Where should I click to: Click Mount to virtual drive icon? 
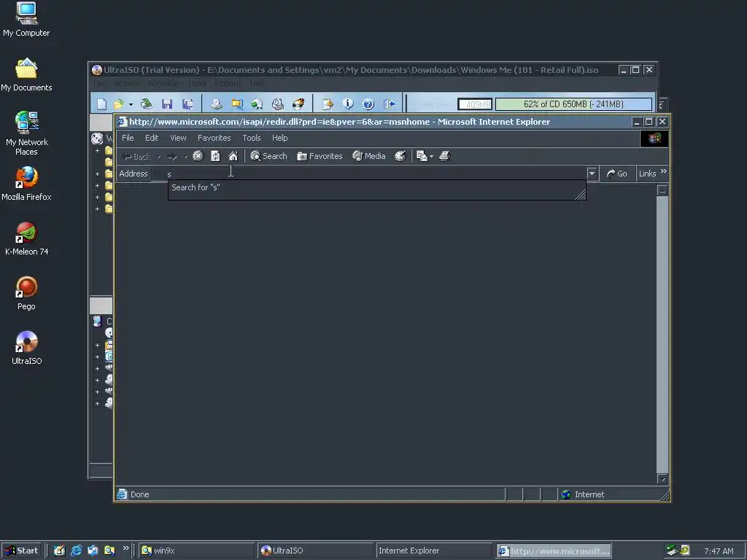point(278,104)
